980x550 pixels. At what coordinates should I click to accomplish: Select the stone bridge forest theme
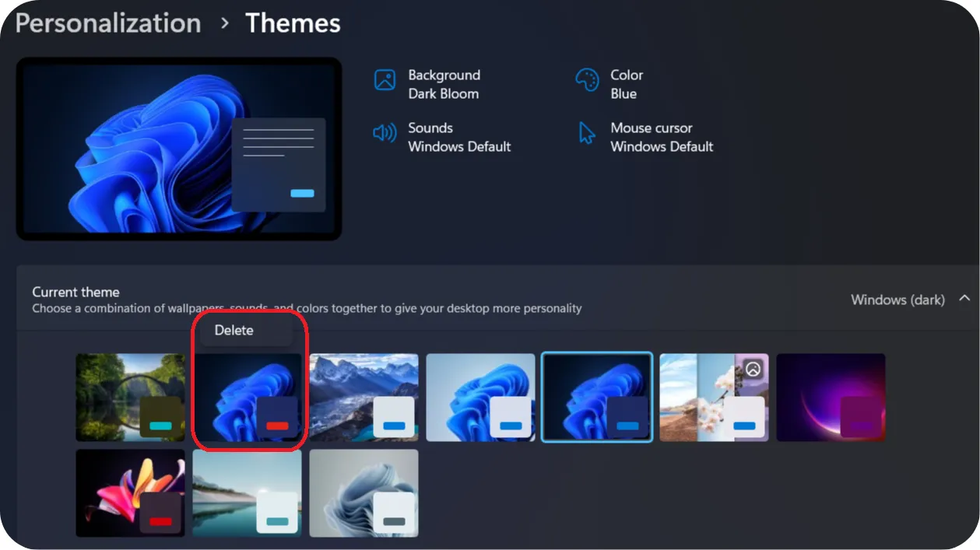[130, 398]
